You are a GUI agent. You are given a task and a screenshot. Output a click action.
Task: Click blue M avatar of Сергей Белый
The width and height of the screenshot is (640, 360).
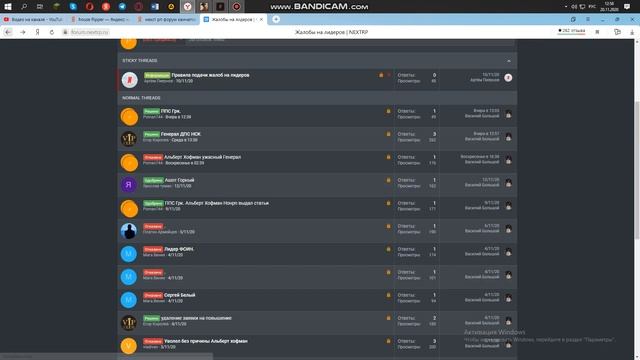tap(129, 300)
